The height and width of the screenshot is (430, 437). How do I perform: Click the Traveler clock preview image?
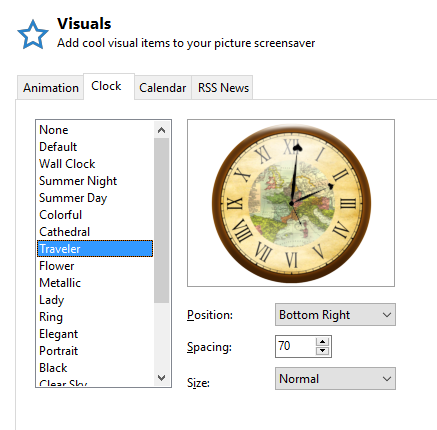pyautogui.click(x=291, y=203)
